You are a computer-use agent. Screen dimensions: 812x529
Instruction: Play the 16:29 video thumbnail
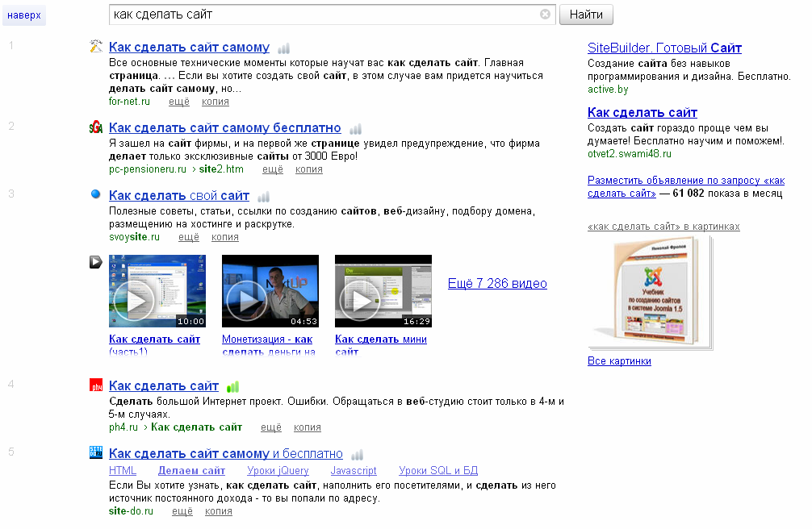point(383,291)
